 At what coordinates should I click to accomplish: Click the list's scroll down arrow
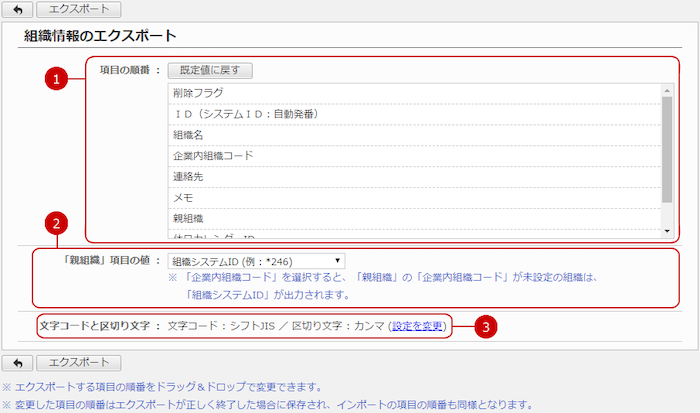(x=667, y=231)
